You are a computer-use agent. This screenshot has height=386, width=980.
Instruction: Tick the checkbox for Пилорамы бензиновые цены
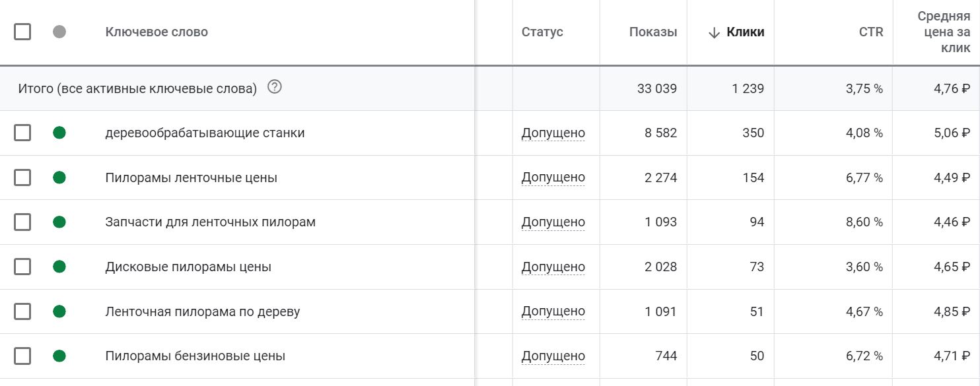point(22,356)
